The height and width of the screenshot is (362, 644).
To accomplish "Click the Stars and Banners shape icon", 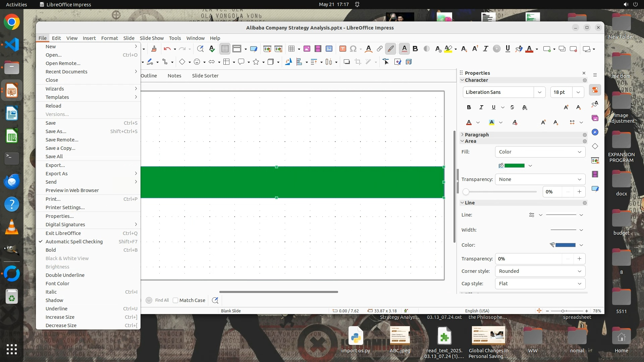I will click(x=256, y=62).
